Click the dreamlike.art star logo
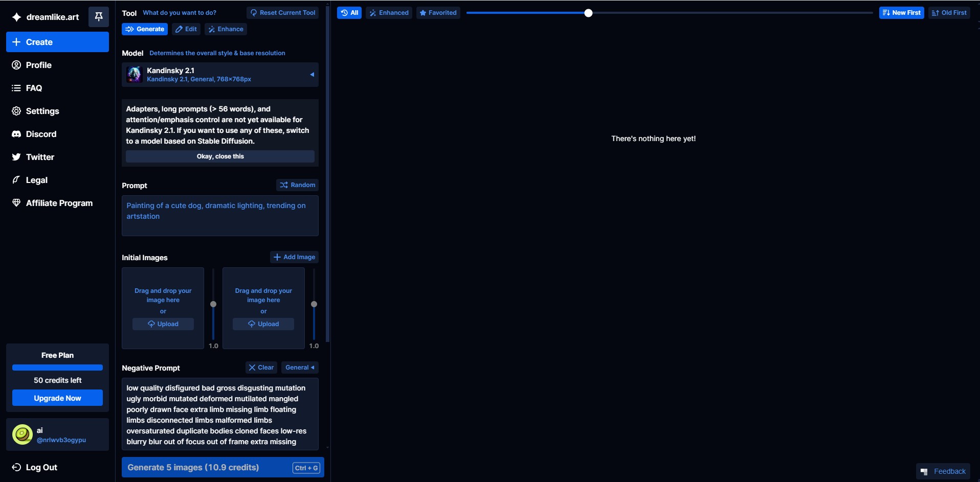Viewport: 980px width, 482px height. 16,17
